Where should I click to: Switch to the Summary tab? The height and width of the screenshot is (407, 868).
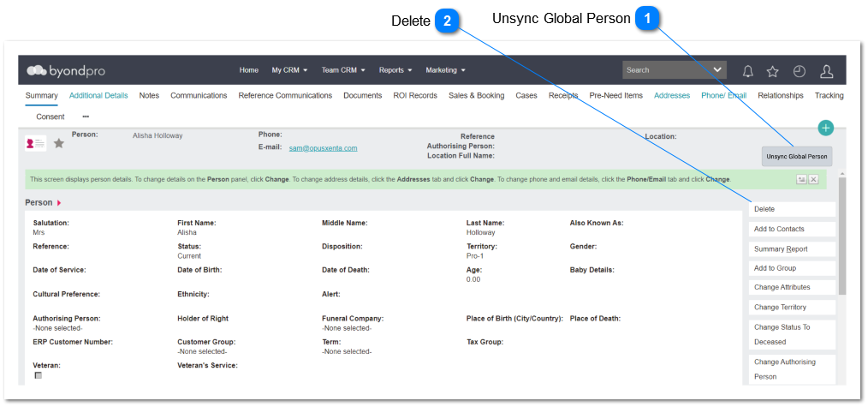tap(42, 96)
